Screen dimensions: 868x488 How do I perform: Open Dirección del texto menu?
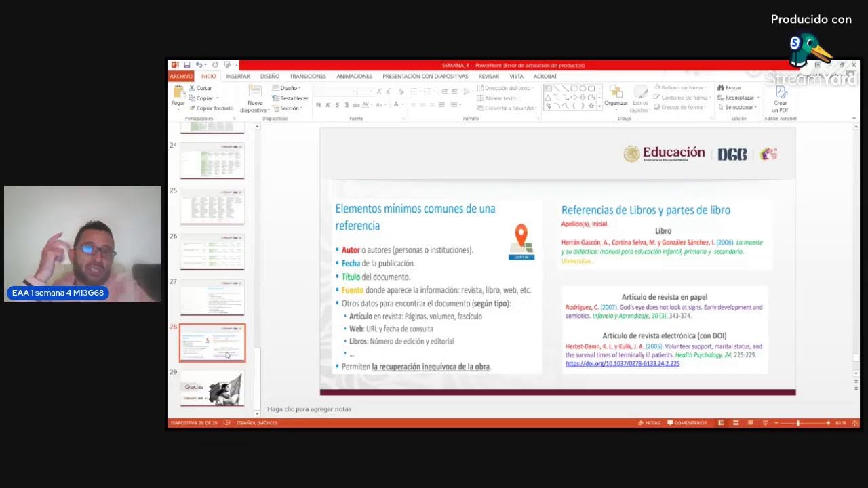(505, 89)
